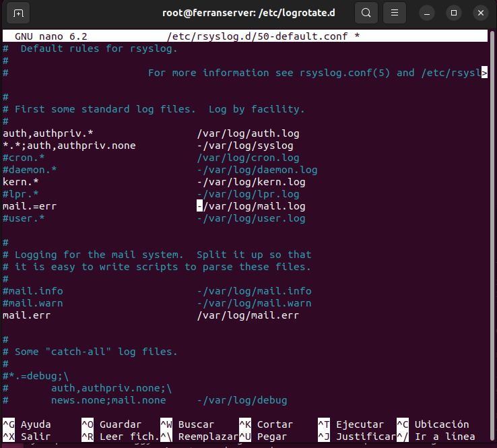Click the commented #lpr.* line

pyautogui.click(x=21, y=194)
